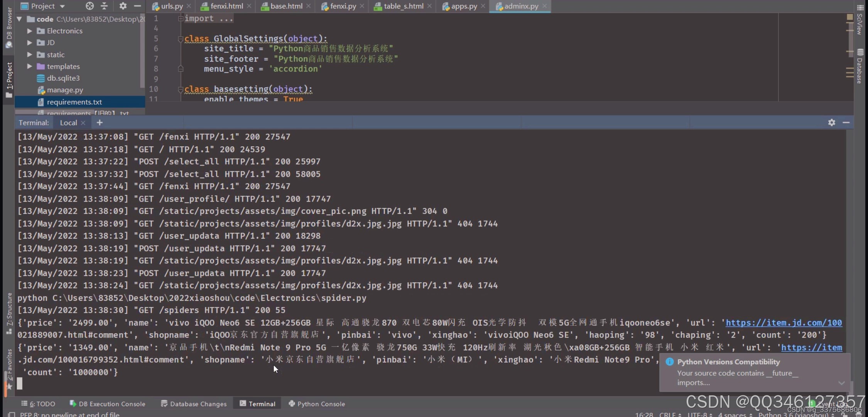Screen dimensions: 868x417
Task: Expand the templates folder
Action: 30,66
